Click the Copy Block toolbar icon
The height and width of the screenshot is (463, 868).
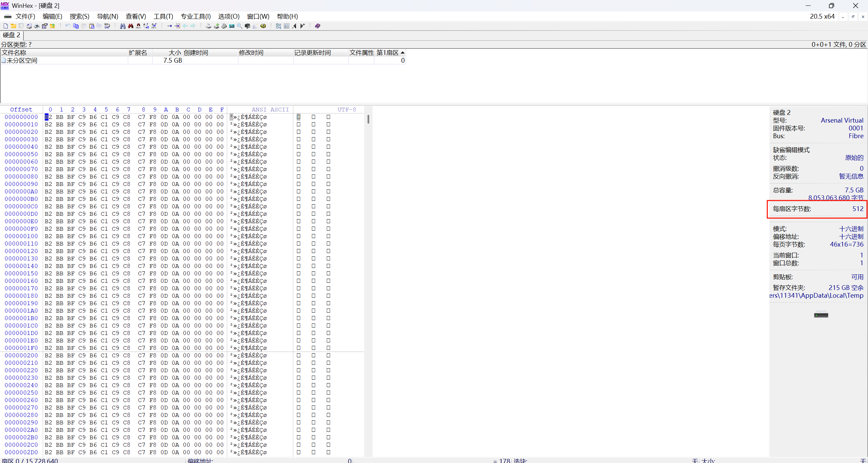point(76,26)
